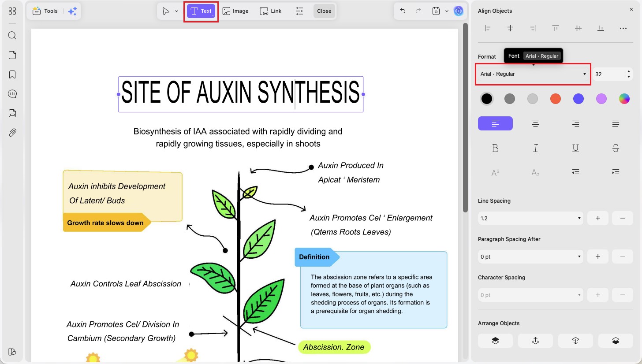Expand the Line Spacing 1.2 dropdown
This screenshot has height=364, width=642.
(x=530, y=218)
